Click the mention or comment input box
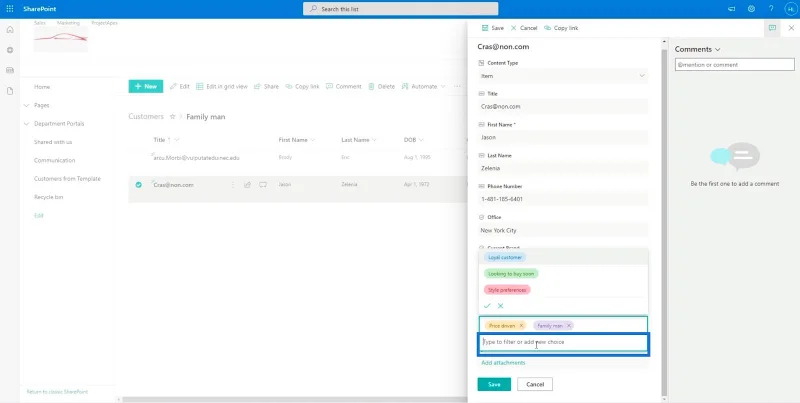 click(735, 65)
